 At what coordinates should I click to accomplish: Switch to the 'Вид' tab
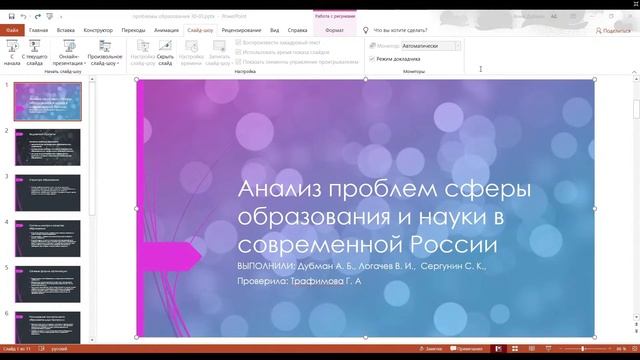(x=275, y=30)
